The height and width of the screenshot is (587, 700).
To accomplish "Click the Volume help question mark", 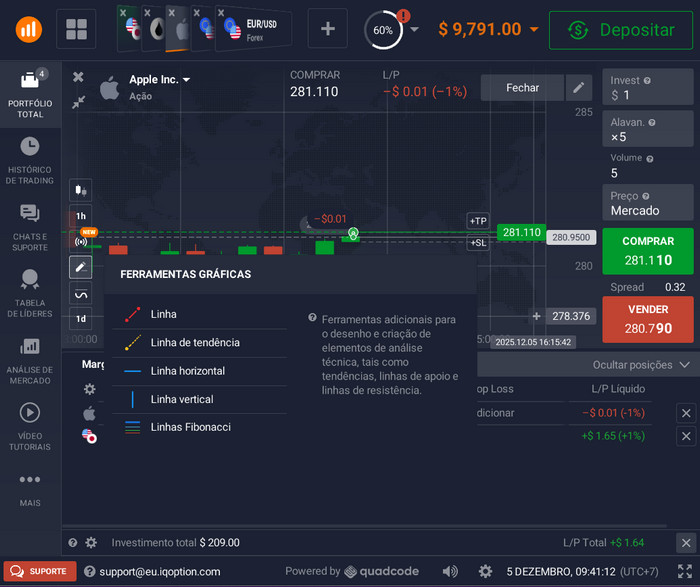I will pos(650,159).
